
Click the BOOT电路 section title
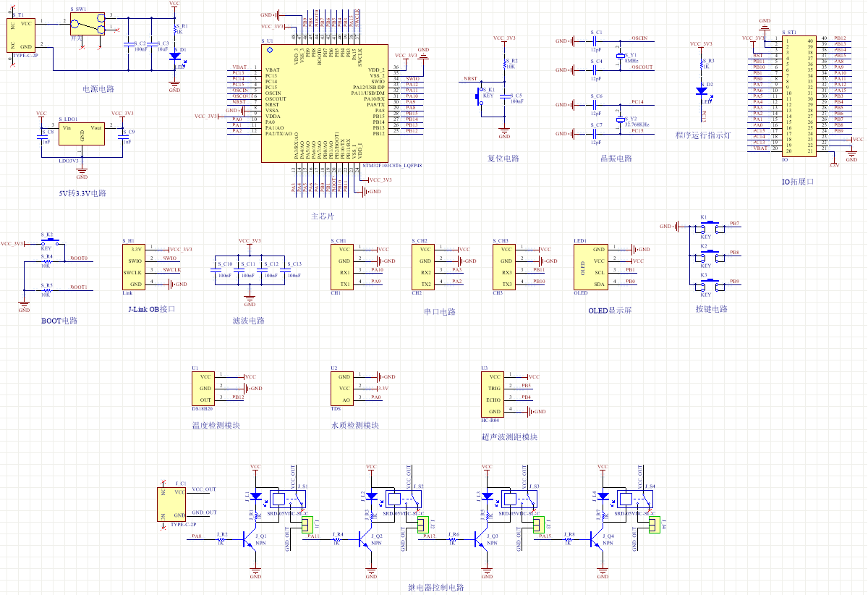(x=59, y=321)
